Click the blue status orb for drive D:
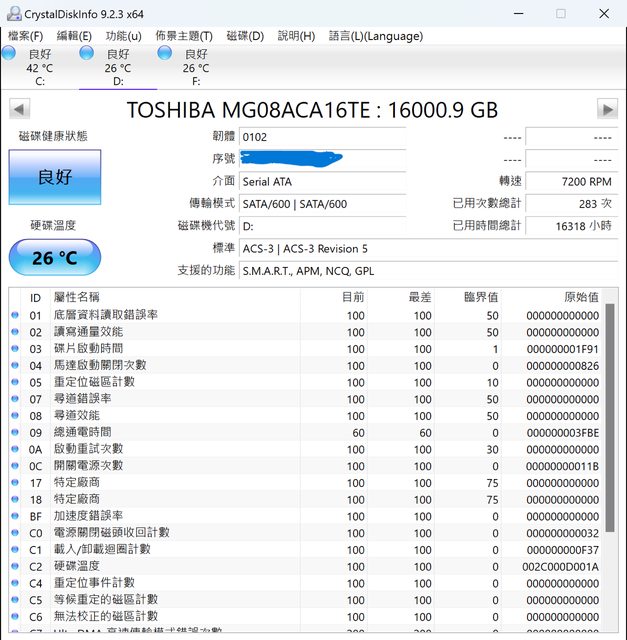The height and width of the screenshot is (640, 627). [x=87, y=53]
